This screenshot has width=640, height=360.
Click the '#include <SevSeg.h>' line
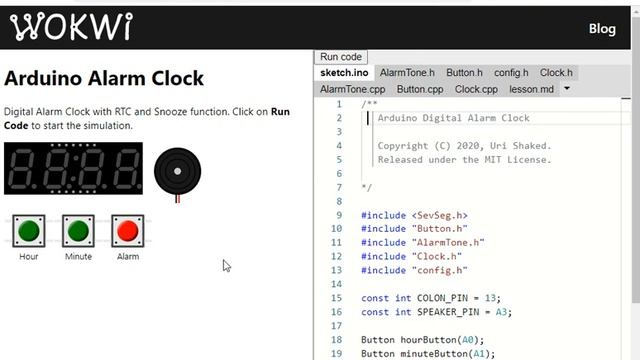pyautogui.click(x=414, y=215)
